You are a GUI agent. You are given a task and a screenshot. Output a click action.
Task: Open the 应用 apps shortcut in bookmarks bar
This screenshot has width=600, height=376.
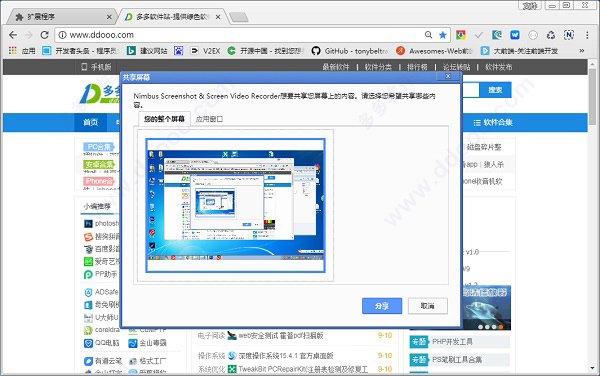click(22, 51)
